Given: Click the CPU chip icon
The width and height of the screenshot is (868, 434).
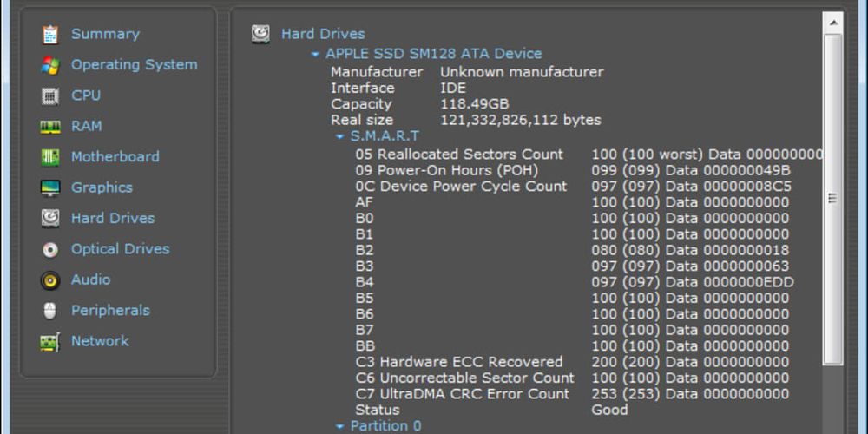Looking at the screenshot, I should (x=49, y=95).
